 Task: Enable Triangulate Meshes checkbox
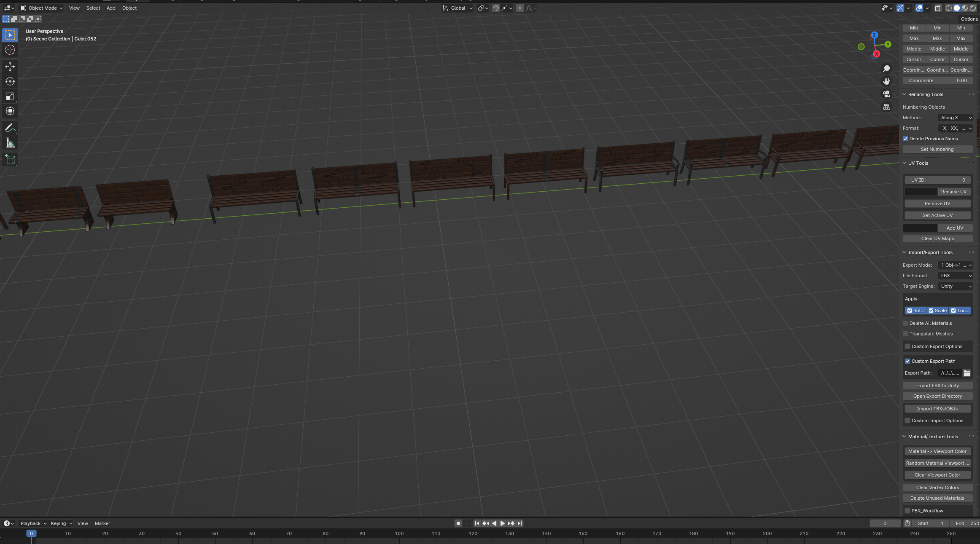click(x=905, y=334)
